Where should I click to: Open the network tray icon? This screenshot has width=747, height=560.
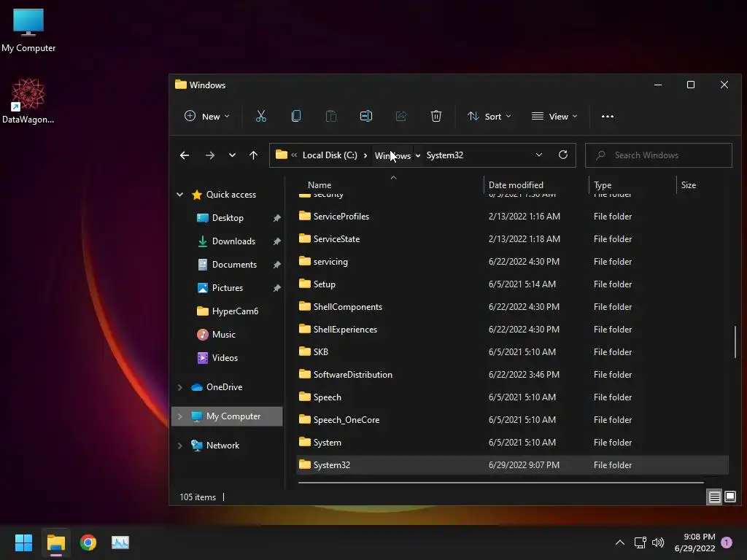tap(640, 542)
